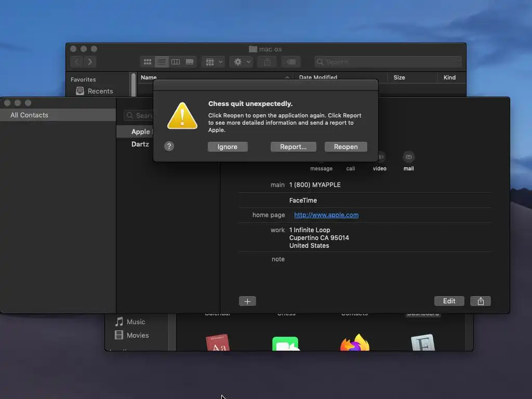Image resolution: width=532 pixels, height=399 pixels.
Task: Open Finder action gear menu
Action: pos(241,62)
